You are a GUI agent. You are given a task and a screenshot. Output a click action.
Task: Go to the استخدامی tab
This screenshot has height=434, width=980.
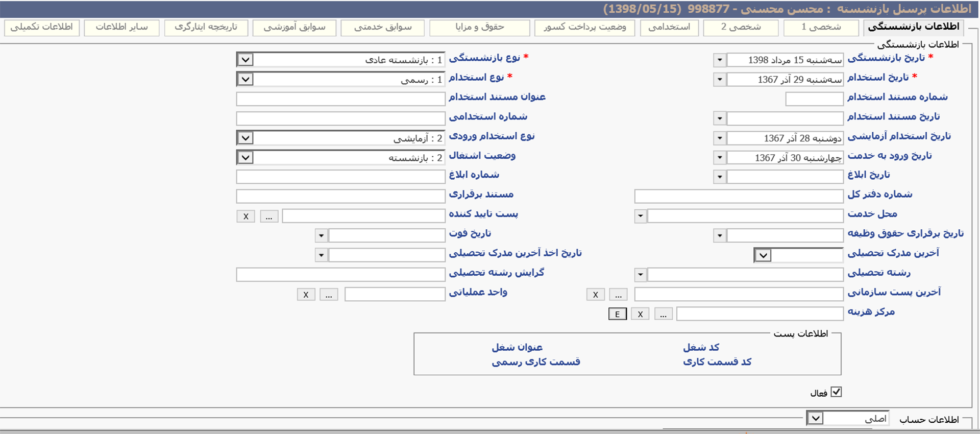[669, 27]
